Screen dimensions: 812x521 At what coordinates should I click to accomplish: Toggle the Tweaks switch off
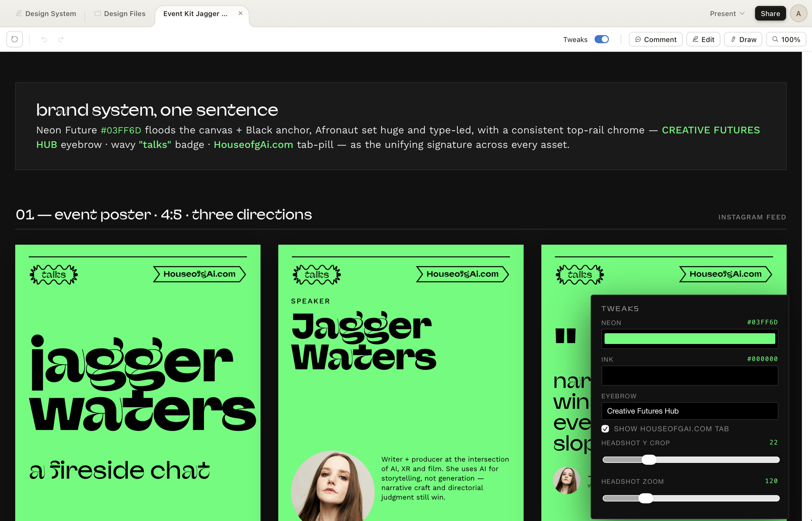(x=601, y=39)
